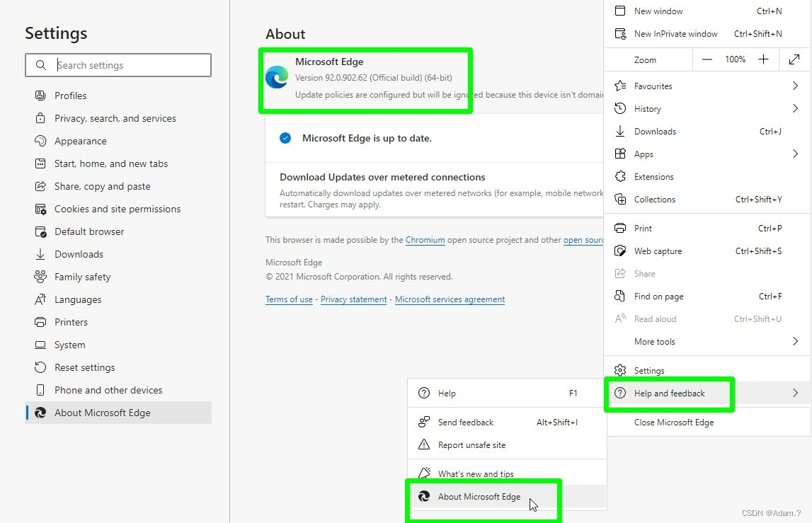Decrease zoom with the minus button
Image resolution: width=812 pixels, height=523 pixels.
[x=707, y=59]
